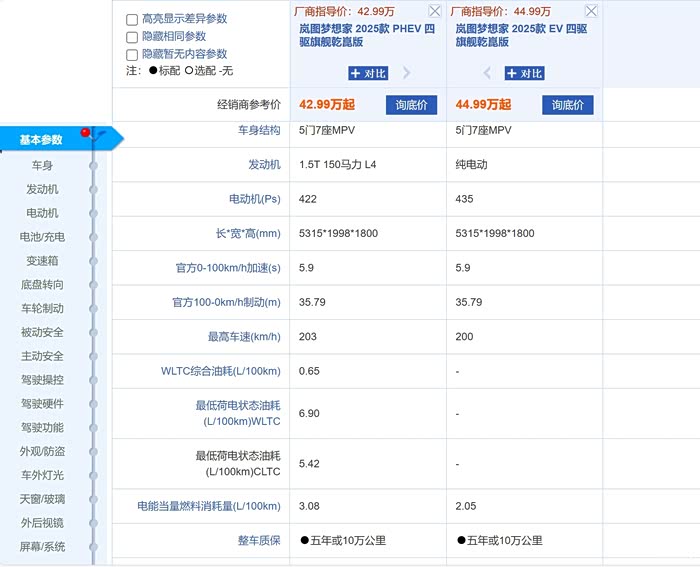
Task: Click PHEV price 42.99万起
Action: [x=327, y=104]
